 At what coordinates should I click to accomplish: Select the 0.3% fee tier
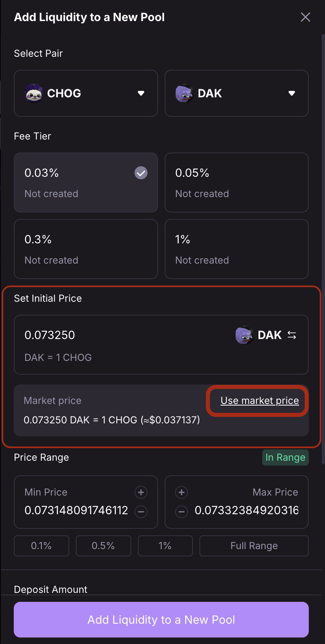click(86, 249)
